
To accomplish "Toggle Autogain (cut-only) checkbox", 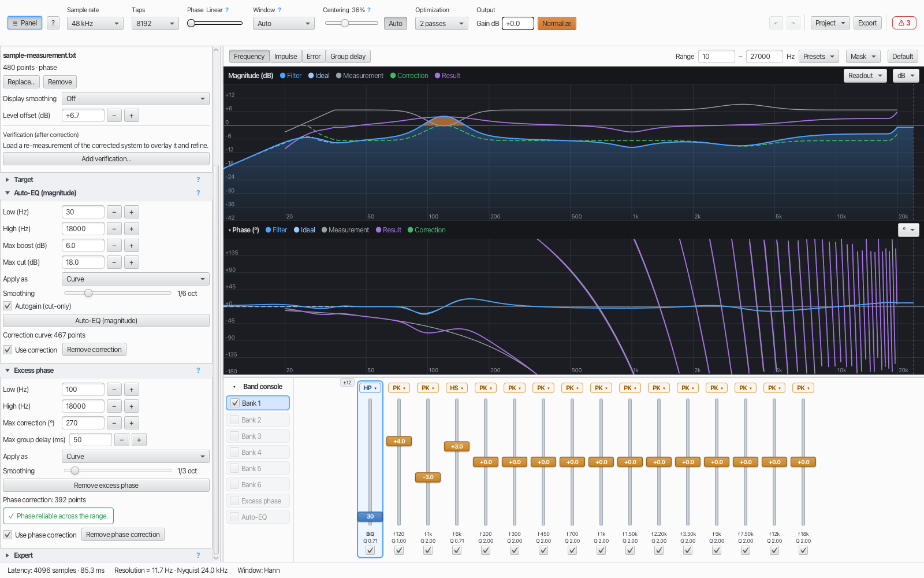I will [x=8, y=306].
